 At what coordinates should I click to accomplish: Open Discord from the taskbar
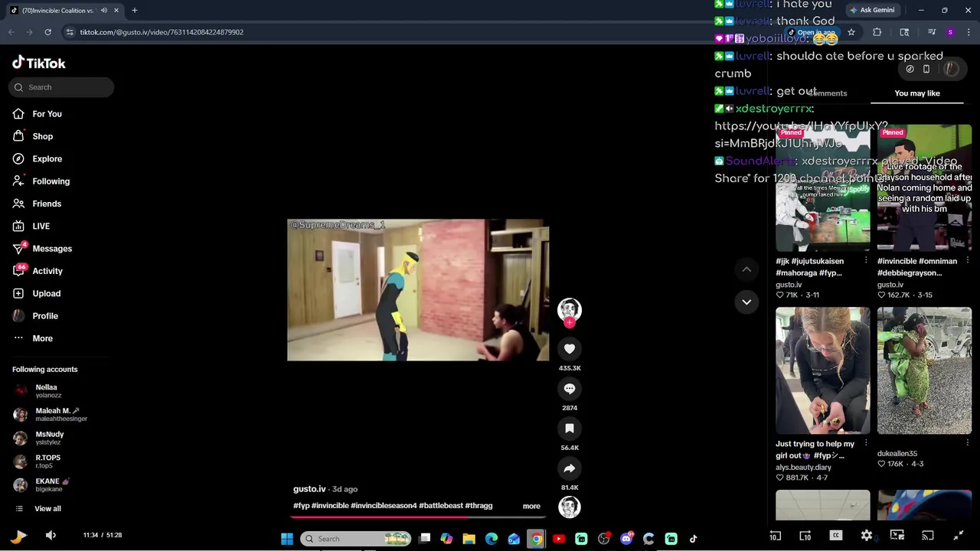click(x=626, y=539)
